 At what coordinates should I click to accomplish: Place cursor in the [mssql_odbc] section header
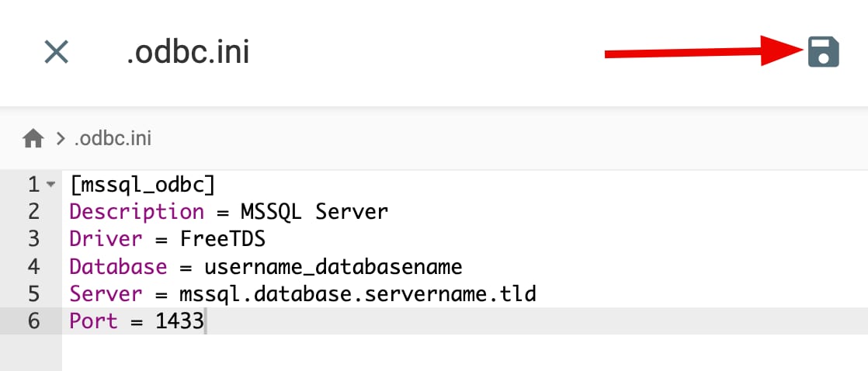[142, 185]
